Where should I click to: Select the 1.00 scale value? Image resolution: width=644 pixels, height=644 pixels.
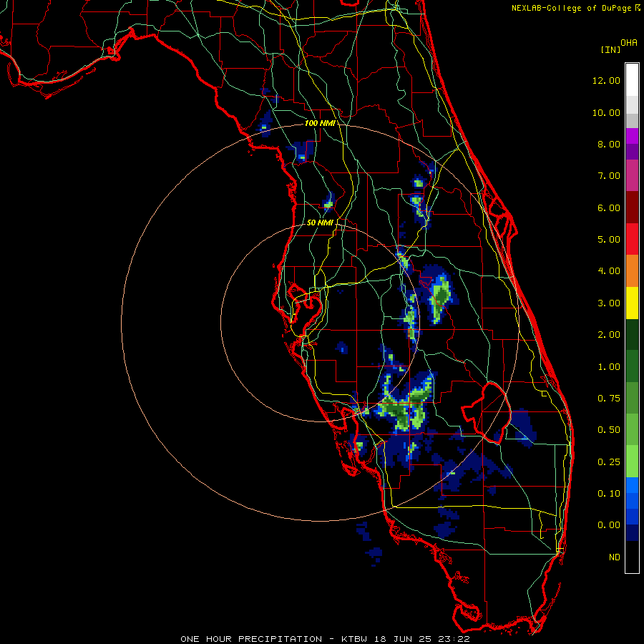coord(609,367)
